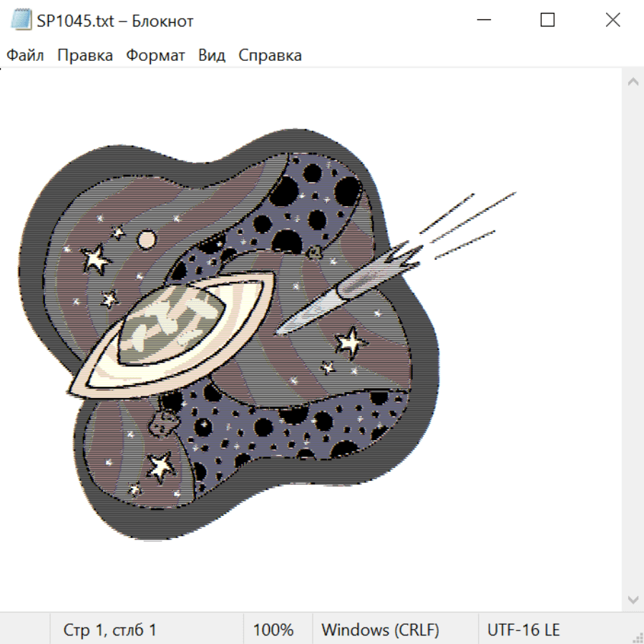This screenshot has width=644, height=644.
Task: Open the Справка menu
Action: (270, 56)
